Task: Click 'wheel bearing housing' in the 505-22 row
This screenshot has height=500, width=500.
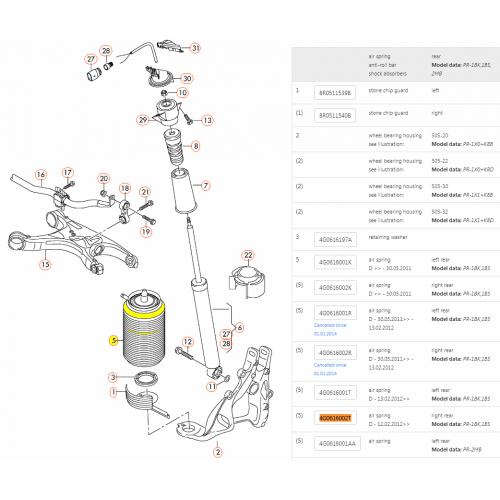Action: [x=395, y=161]
